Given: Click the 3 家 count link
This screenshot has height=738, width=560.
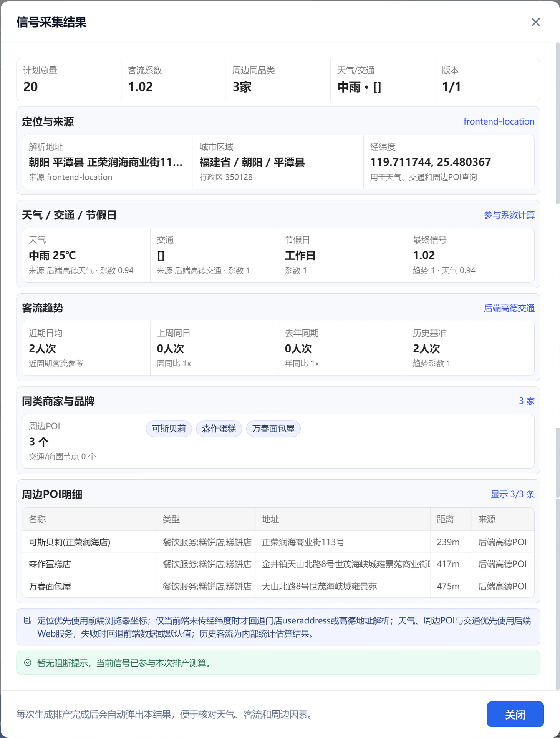Looking at the screenshot, I should 527,401.
